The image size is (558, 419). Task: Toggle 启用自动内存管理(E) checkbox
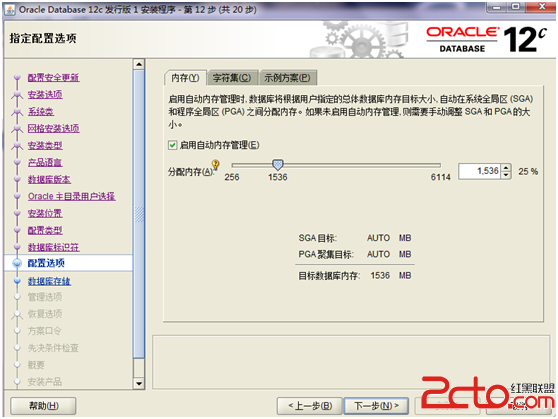point(173,145)
